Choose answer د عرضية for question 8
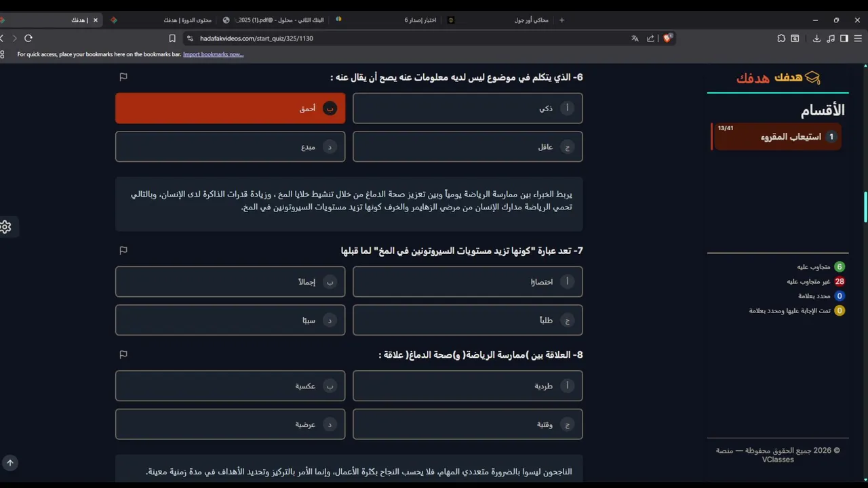This screenshot has width=868, height=488. click(230, 424)
